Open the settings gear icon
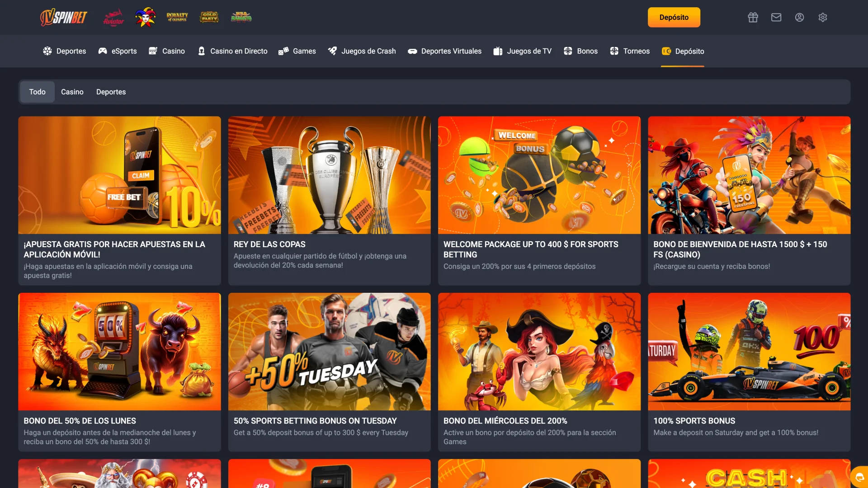 click(823, 17)
